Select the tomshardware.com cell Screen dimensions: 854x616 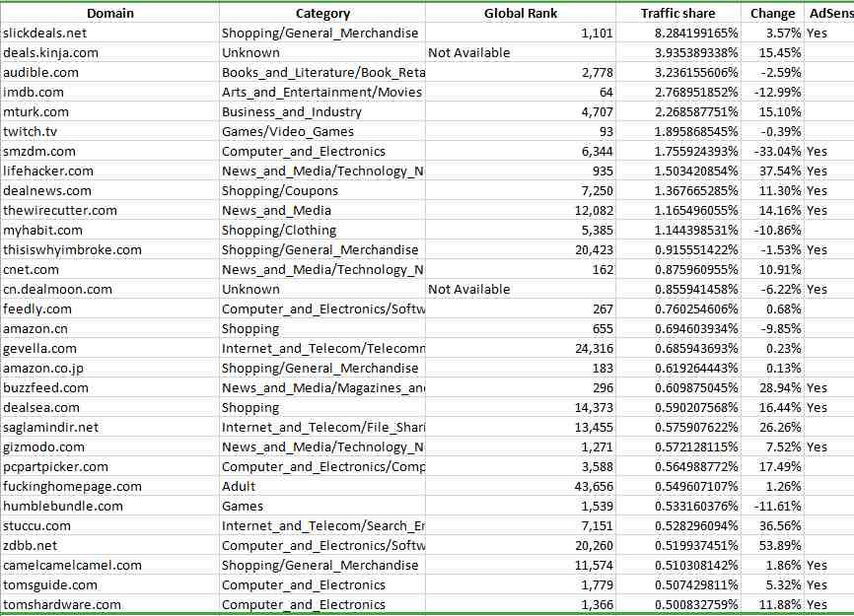click(x=109, y=604)
